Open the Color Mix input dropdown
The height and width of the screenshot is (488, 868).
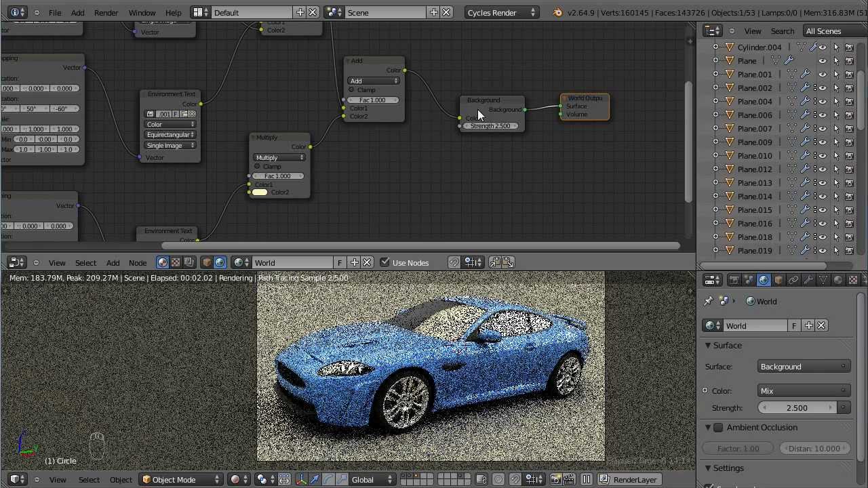point(804,391)
